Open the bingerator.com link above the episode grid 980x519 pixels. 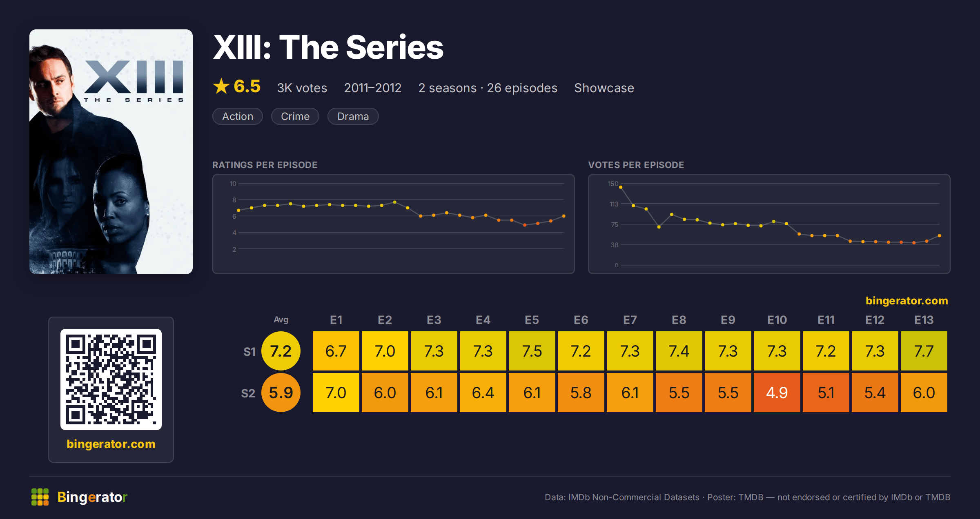(x=906, y=301)
